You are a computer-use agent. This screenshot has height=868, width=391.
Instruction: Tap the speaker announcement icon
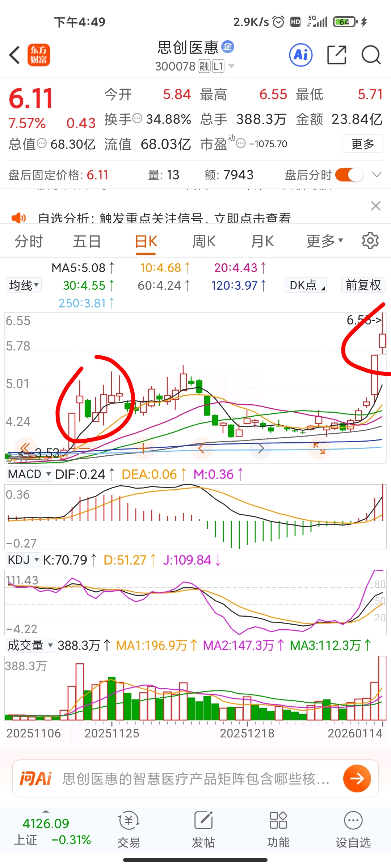(x=18, y=218)
